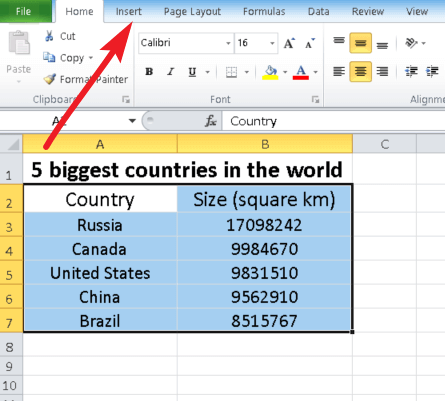Click the Orientation text angle icon
The height and width of the screenshot is (401, 445).
(411, 43)
